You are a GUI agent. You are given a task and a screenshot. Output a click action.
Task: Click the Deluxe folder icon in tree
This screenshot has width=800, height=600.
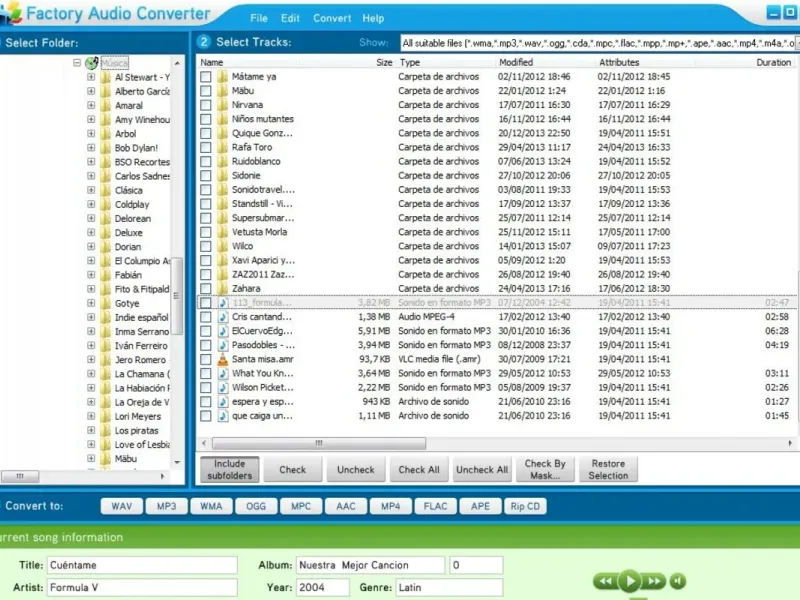(x=106, y=233)
